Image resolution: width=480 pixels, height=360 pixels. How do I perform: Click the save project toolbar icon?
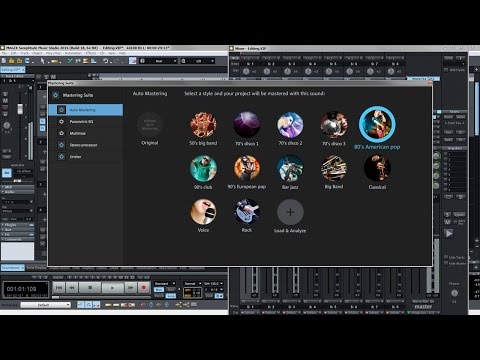(x=27, y=61)
